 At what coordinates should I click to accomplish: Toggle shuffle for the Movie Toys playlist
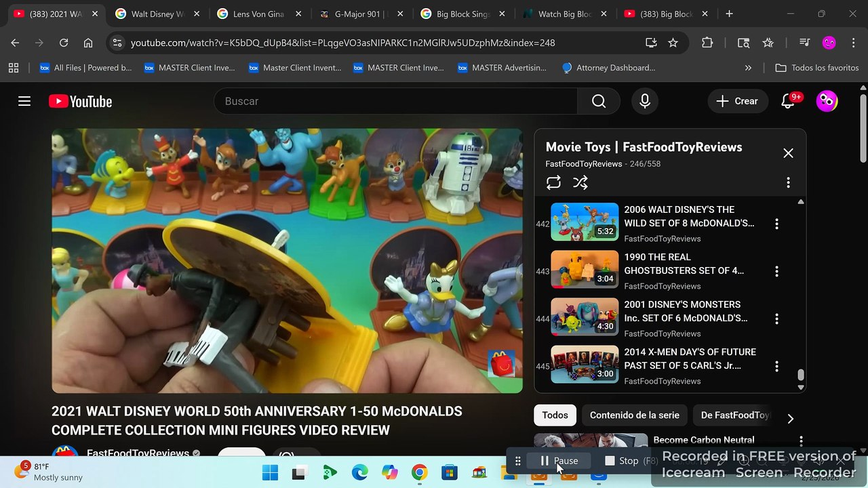pos(580,182)
